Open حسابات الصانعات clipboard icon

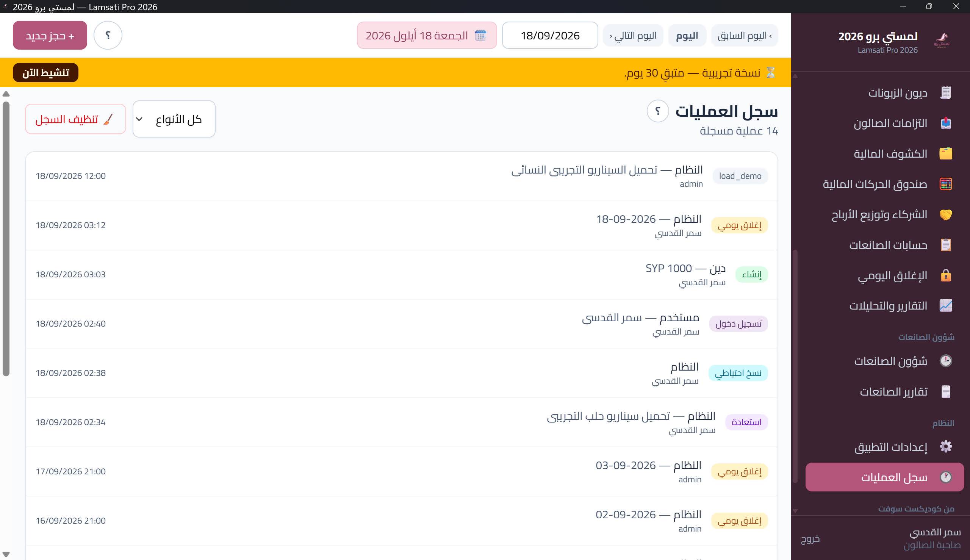(x=946, y=245)
